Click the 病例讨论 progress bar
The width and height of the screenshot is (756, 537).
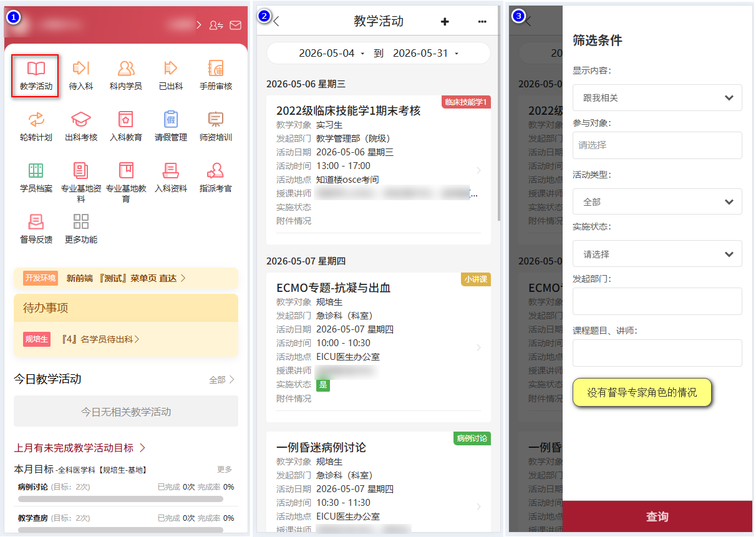click(x=120, y=499)
